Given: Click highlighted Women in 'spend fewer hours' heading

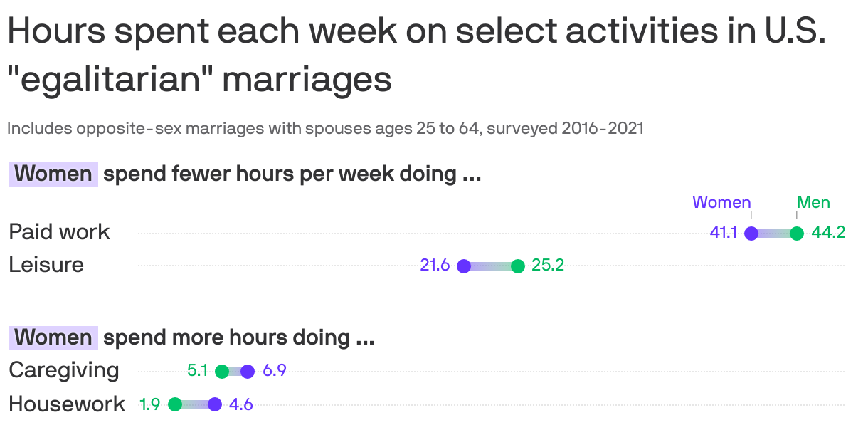Looking at the screenshot, I should pyautogui.click(x=53, y=174).
